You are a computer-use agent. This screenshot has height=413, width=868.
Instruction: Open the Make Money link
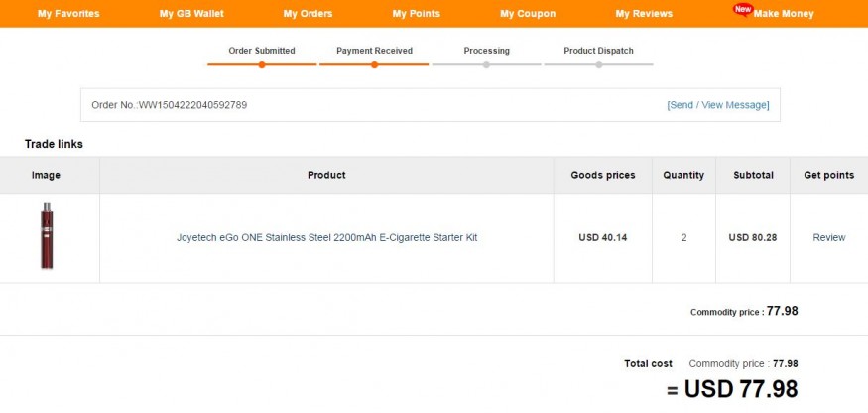(x=784, y=14)
